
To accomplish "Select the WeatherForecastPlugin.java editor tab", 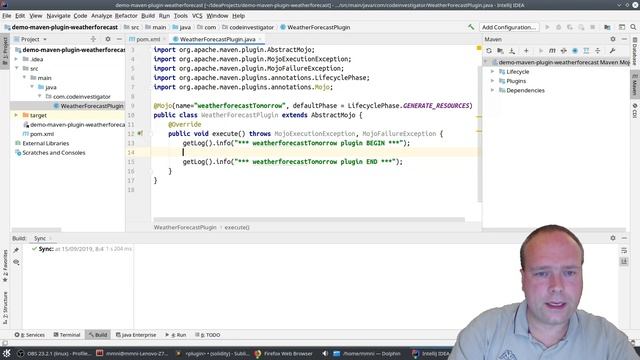I will pos(217,39).
